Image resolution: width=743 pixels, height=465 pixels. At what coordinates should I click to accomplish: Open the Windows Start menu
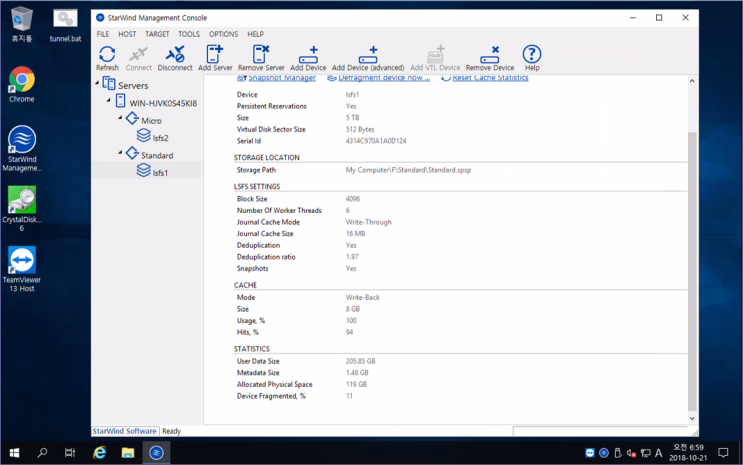[14, 453]
